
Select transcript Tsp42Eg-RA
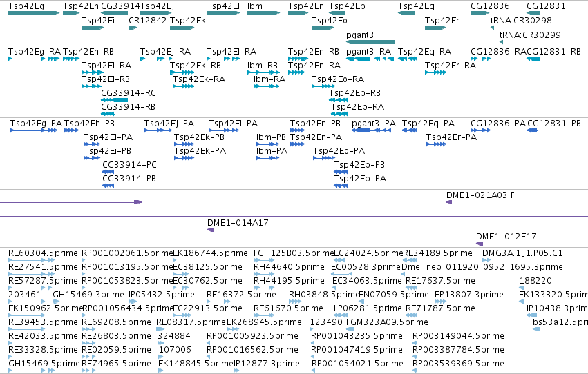(x=35, y=52)
